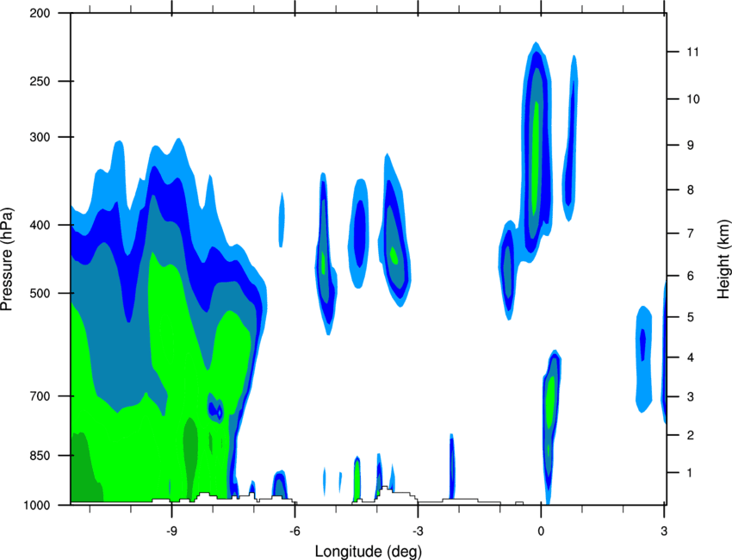Click the 400 pressure tick label
The height and width of the screenshot is (560, 732).
[x=40, y=225]
